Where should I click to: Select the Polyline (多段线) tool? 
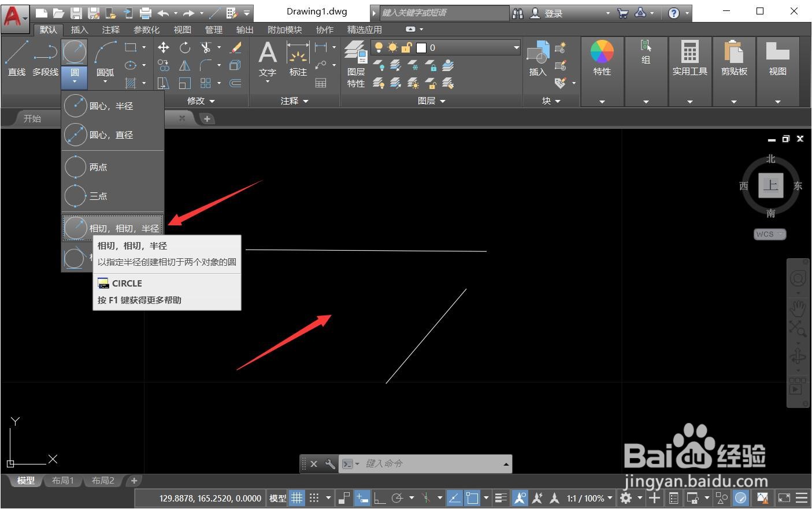click(x=45, y=58)
